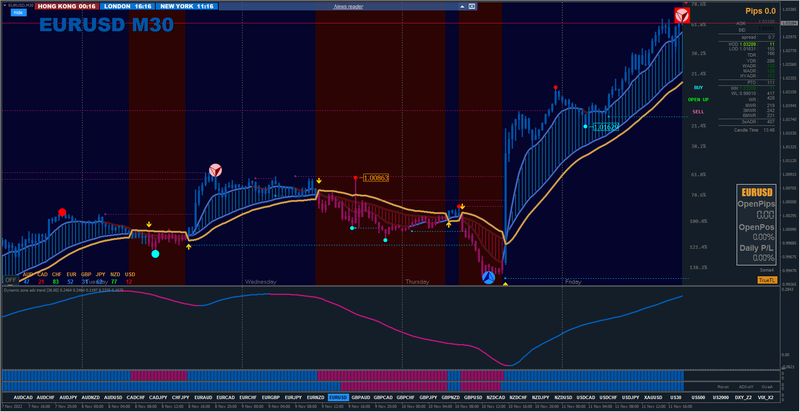Viewport: 800px width, 412px height.
Task: Switch chart to CADCHF symbol
Action: (136, 397)
